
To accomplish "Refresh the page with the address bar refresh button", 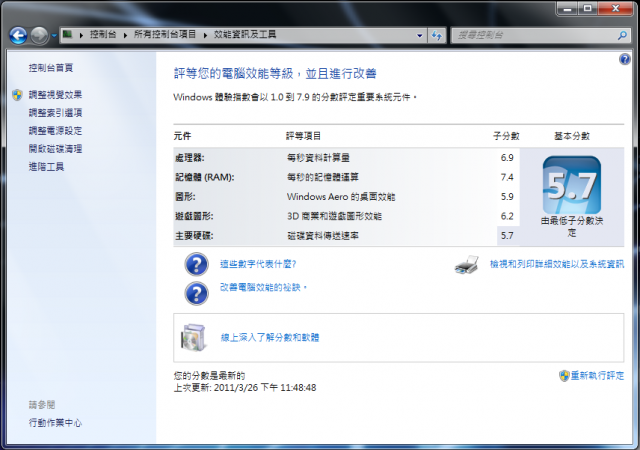I will pos(437,36).
